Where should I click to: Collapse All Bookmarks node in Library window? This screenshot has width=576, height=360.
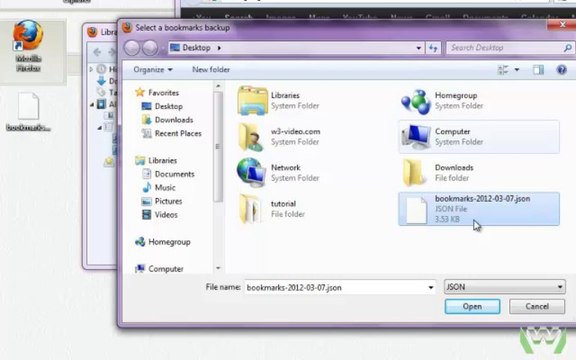[92, 105]
